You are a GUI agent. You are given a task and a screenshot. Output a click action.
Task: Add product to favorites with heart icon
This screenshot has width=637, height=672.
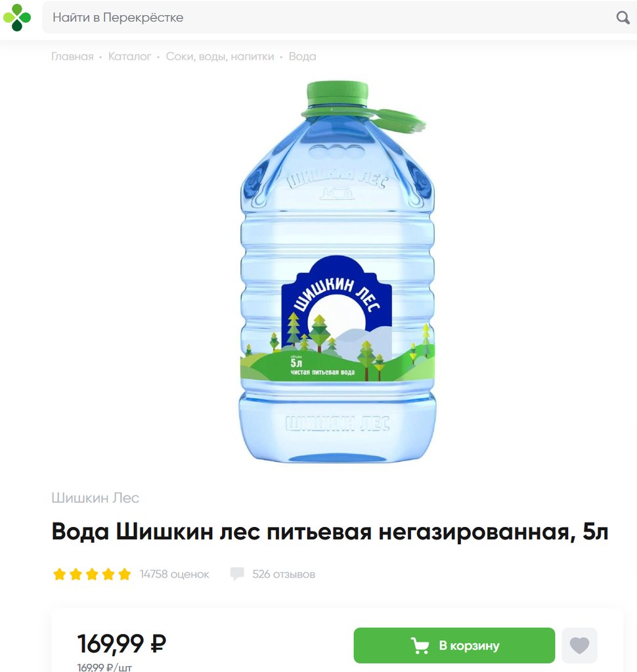click(x=579, y=645)
